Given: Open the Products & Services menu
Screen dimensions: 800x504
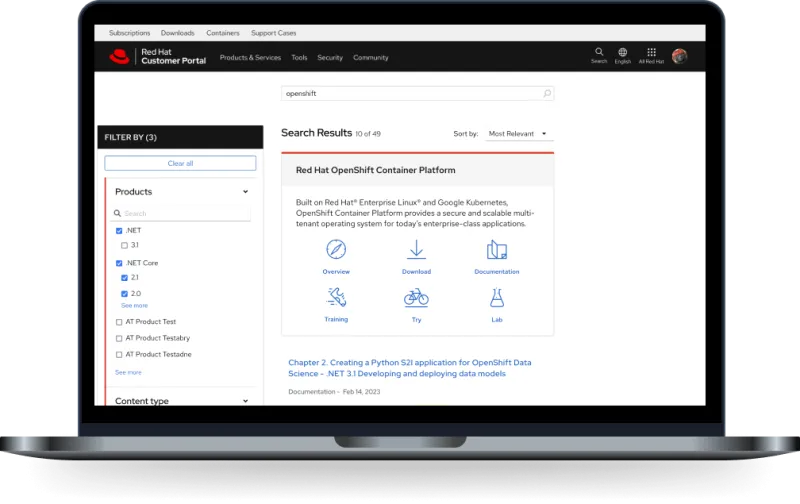Looking at the screenshot, I should pos(251,58).
